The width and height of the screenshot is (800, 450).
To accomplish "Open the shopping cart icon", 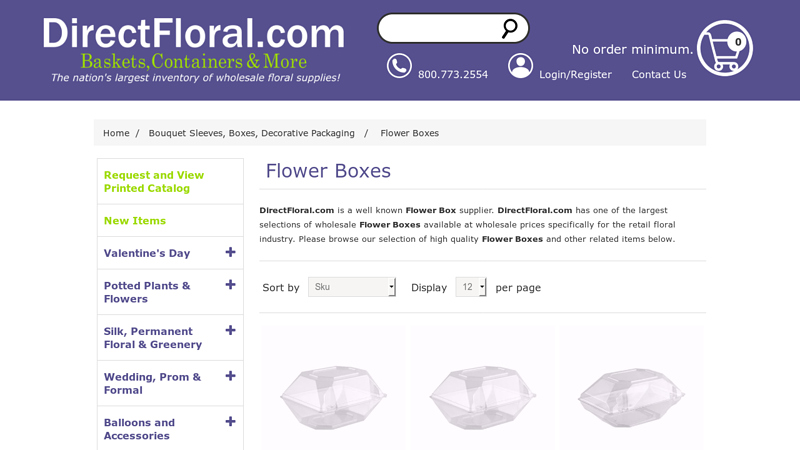I will pos(724,48).
